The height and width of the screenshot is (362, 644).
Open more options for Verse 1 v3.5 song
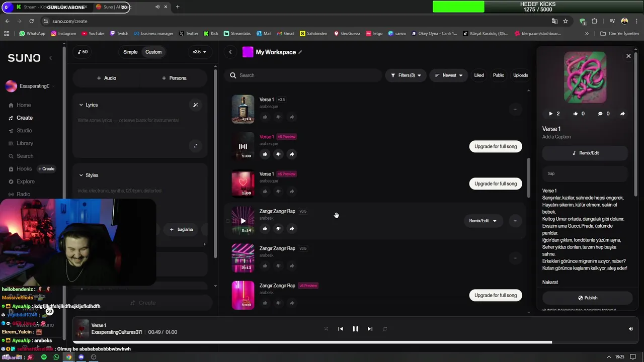[515, 109]
